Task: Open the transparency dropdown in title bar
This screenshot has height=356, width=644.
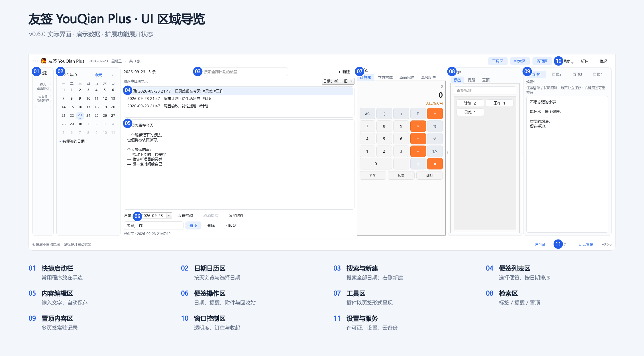Action: [568, 61]
